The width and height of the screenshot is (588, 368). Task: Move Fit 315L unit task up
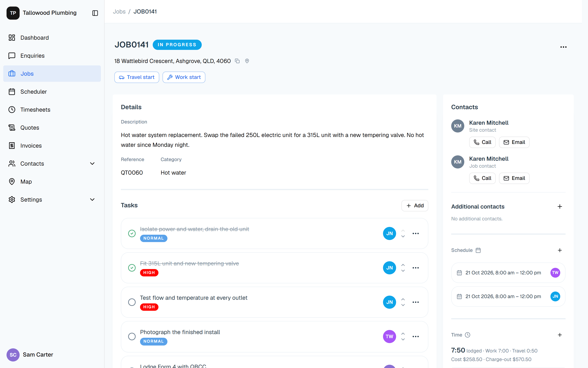click(403, 265)
